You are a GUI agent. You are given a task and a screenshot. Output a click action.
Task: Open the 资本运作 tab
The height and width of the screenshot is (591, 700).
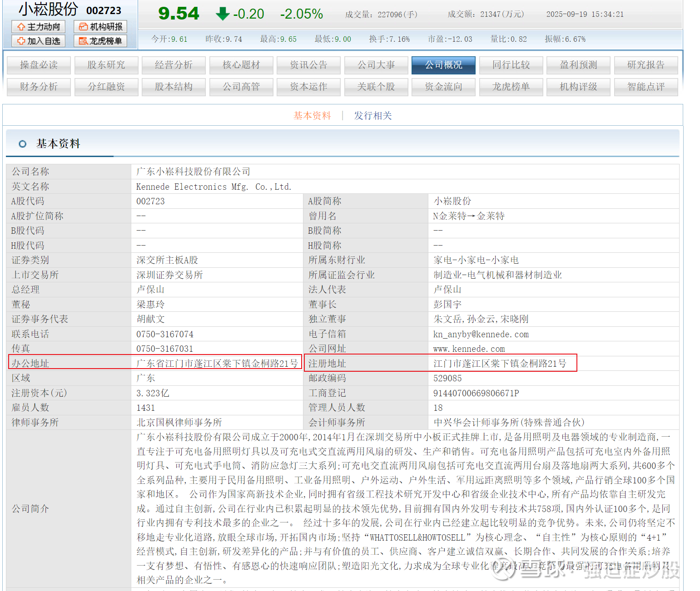308,87
